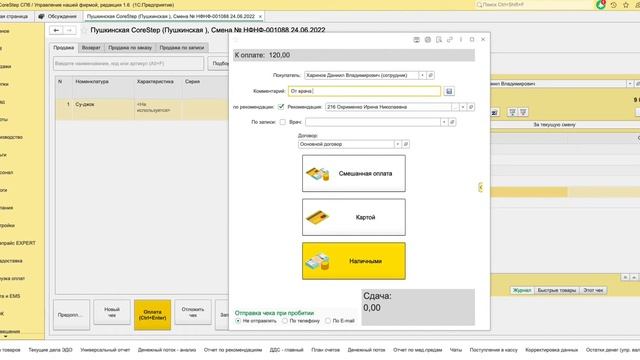Expand the side panel with the yellow arrow
640x360 pixels.
tap(480, 187)
